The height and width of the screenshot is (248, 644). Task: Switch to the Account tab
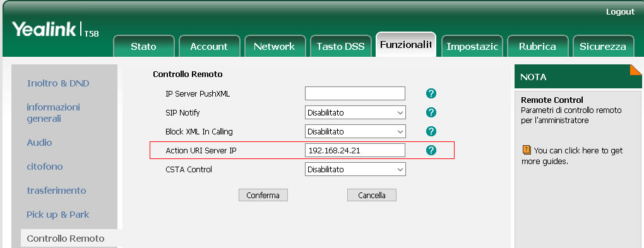[209, 47]
